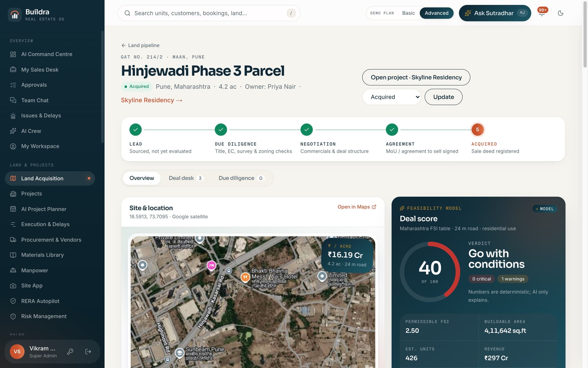Click the Due Diligence stage checkmark

(221, 130)
